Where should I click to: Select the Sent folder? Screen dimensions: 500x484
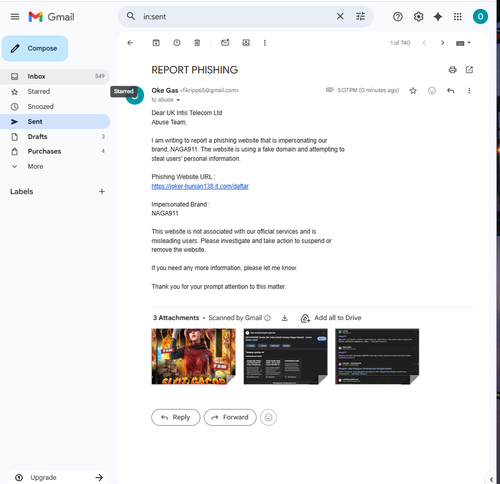click(x=55, y=121)
